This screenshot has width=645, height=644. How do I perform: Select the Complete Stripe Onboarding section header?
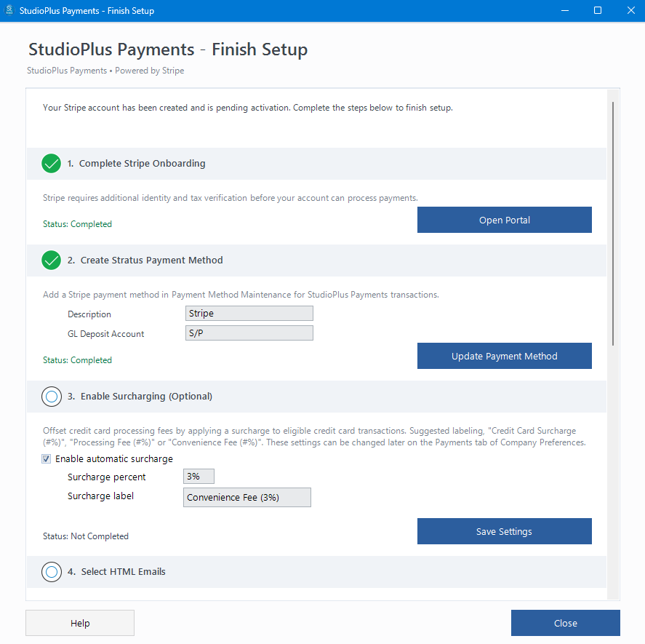143,164
